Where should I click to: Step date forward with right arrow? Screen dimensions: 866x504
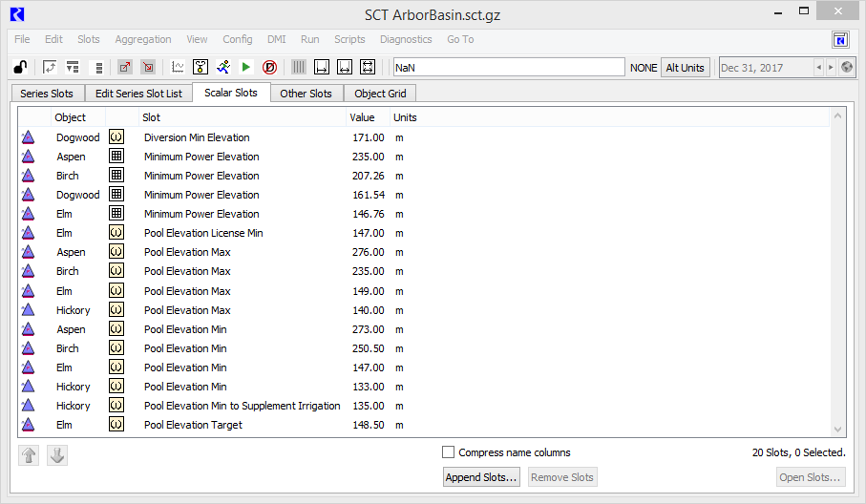[x=831, y=68]
